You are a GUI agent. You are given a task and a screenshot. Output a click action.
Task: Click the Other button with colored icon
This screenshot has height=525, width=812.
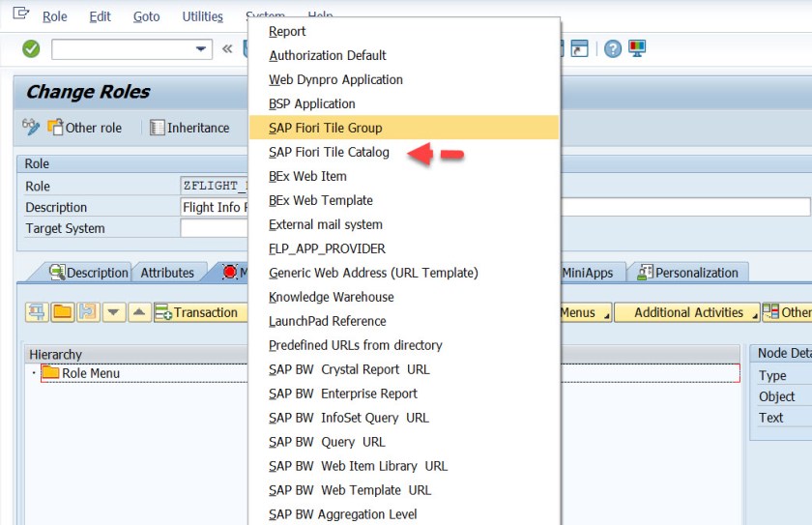pyautogui.click(x=787, y=312)
